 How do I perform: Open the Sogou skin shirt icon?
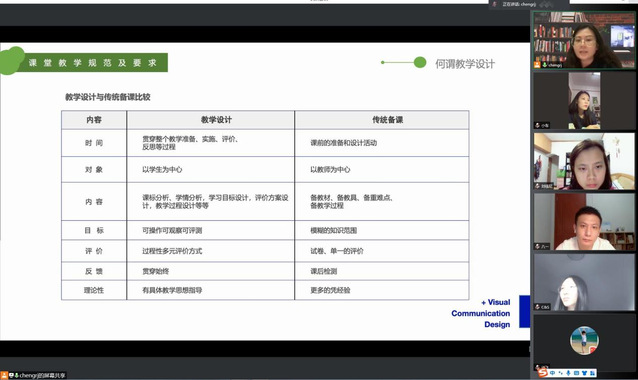coord(584,373)
